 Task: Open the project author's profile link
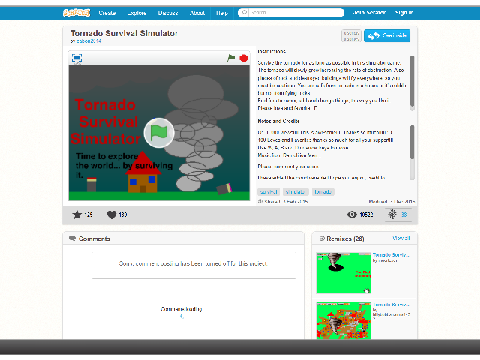point(89,41)
